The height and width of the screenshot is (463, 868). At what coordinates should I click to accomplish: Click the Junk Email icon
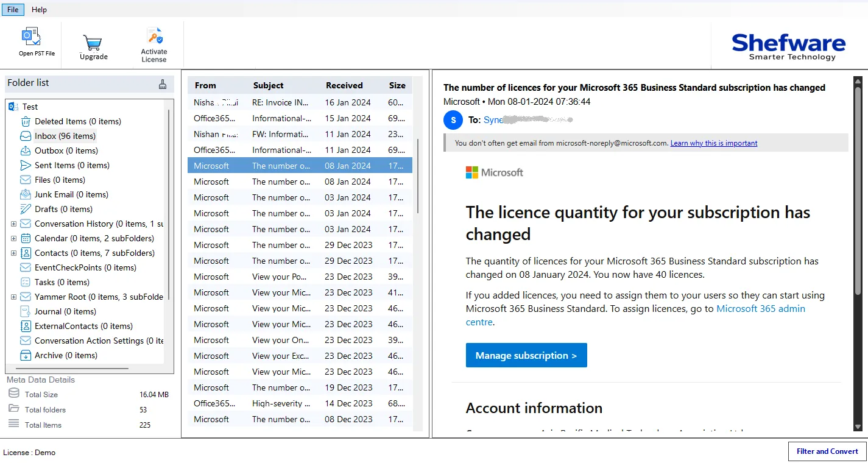[x=26, y=194]
